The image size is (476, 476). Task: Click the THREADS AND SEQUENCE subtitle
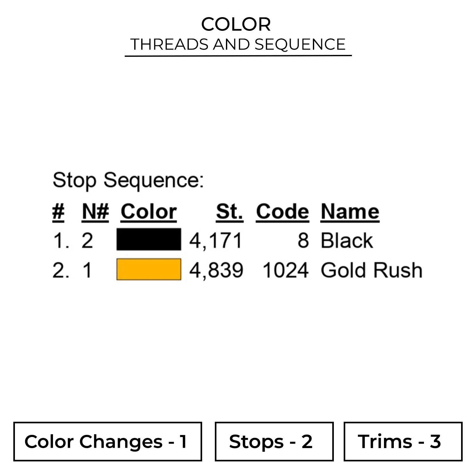point(238,44)
